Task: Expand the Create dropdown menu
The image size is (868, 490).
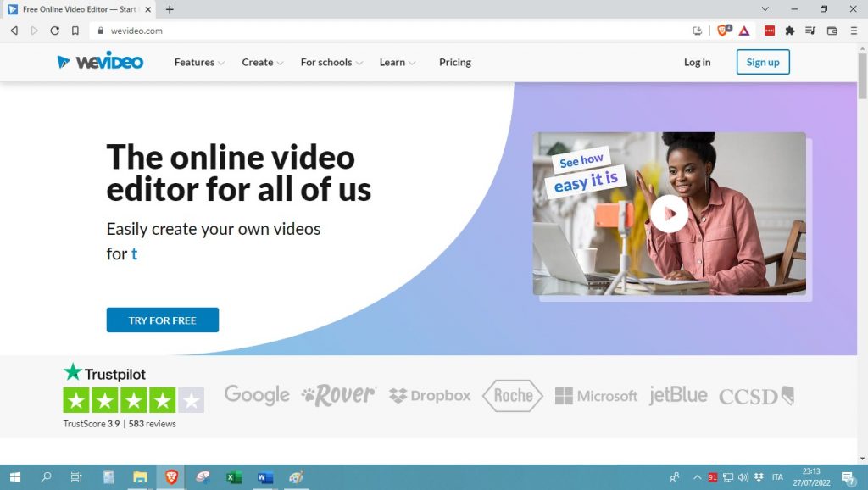Action: tap(259, 62)
